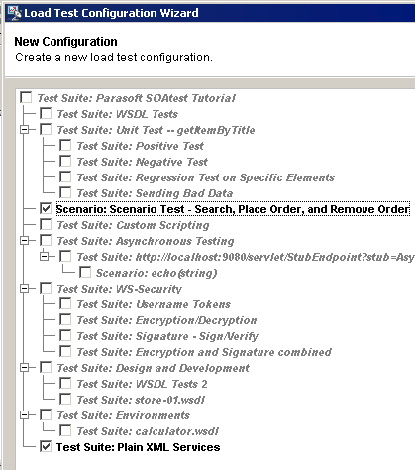415x470 pixels.
Task: Click the 'Load Test Configuration Wizard' title
Action: [x=111, y=13]
